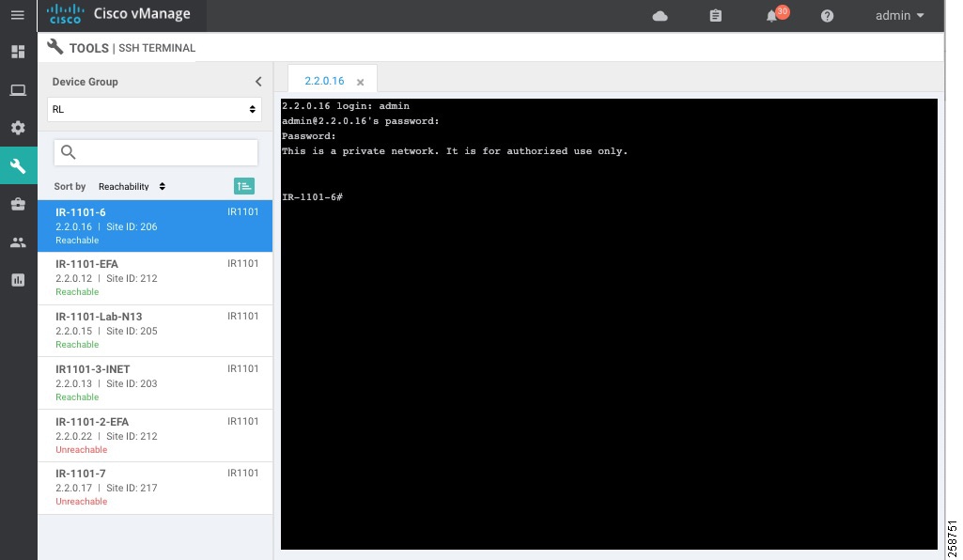This screenshot has height=560, width=963.
Task: Click the 'Site ID: 205' text
Action: (132, 331)
